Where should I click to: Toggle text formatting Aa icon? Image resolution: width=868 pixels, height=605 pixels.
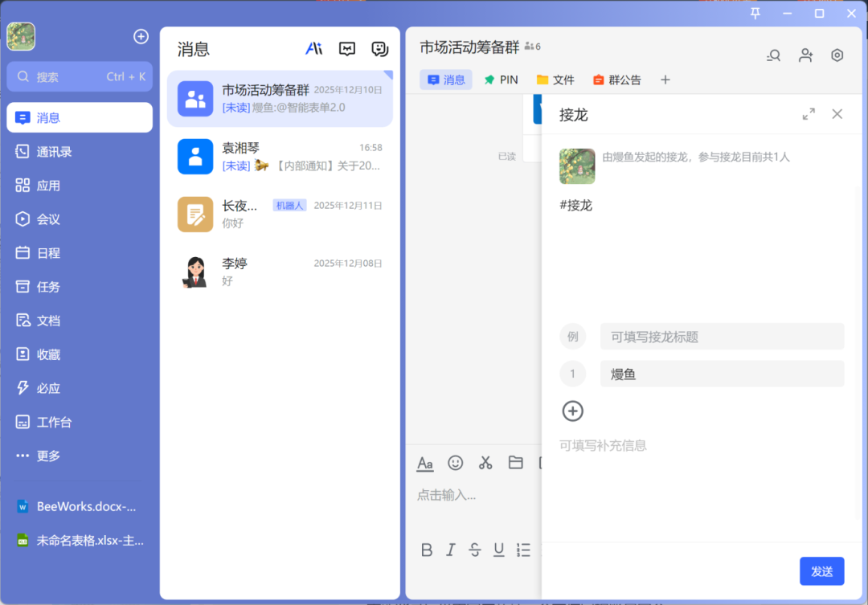pyautogui.click(x=425, y=463)
